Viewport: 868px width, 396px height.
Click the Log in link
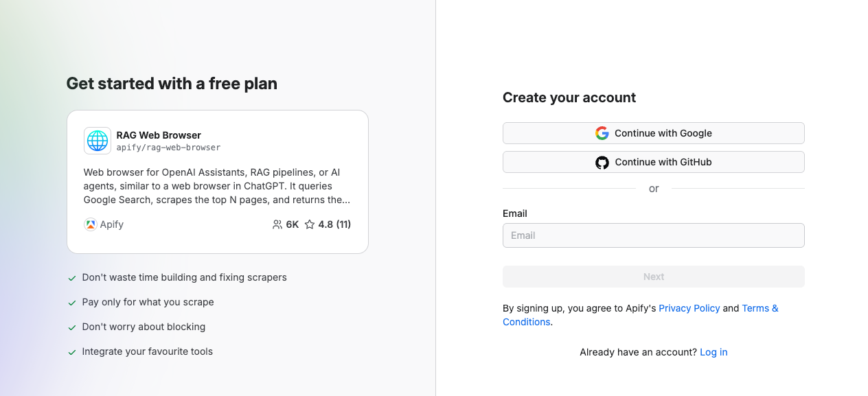tap(713, 351)
